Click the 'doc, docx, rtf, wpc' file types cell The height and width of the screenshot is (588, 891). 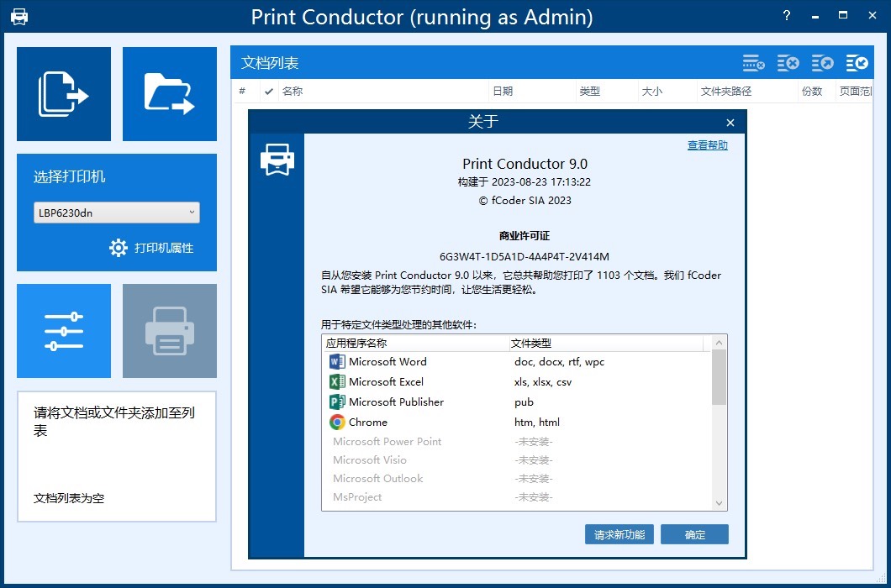point(559,362)
